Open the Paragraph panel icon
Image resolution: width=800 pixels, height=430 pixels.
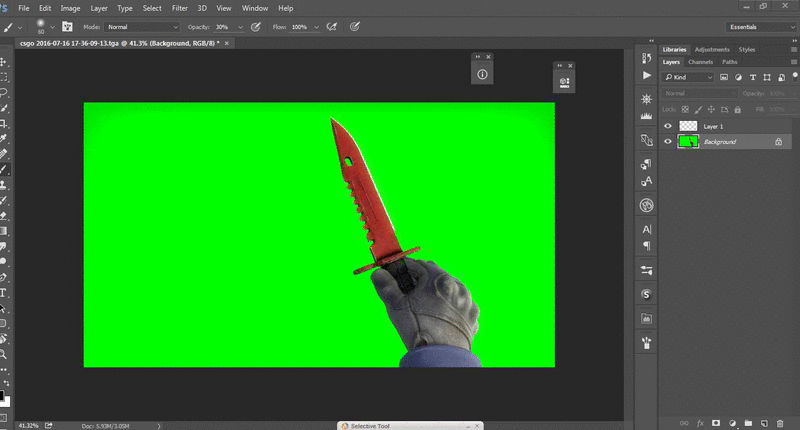click(646, 246)
